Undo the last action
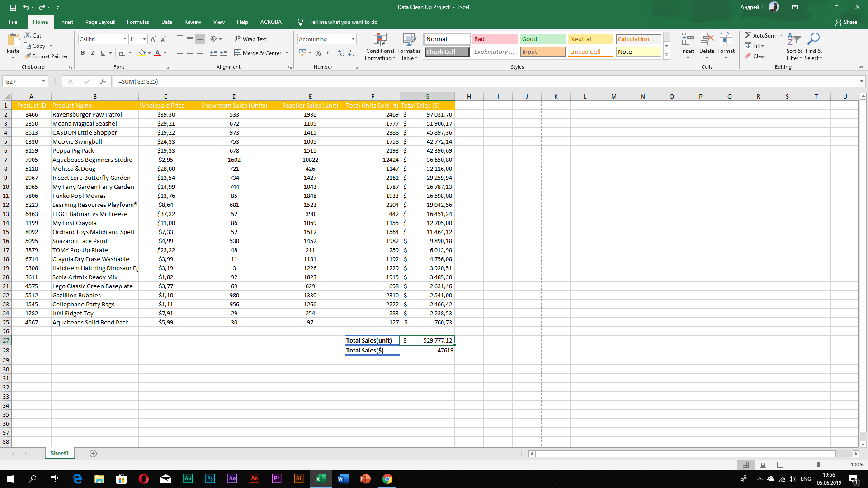Screen dimensions: 868x488 pos(26,7)
